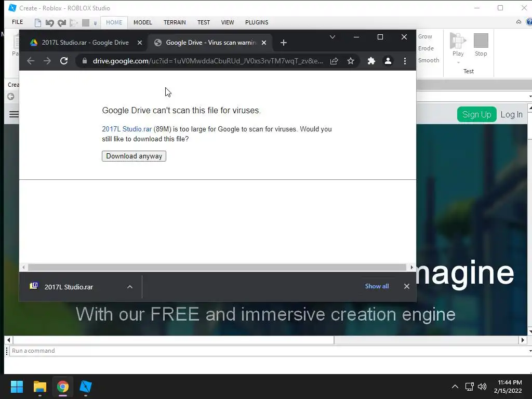Open Chrome extensions puzzle icon

coord(371,61)
